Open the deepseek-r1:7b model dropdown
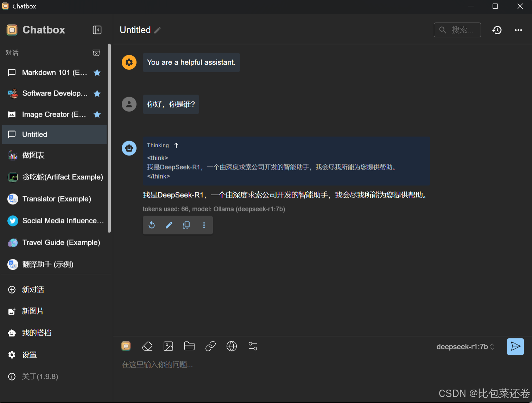 click(x=465, y=347)
